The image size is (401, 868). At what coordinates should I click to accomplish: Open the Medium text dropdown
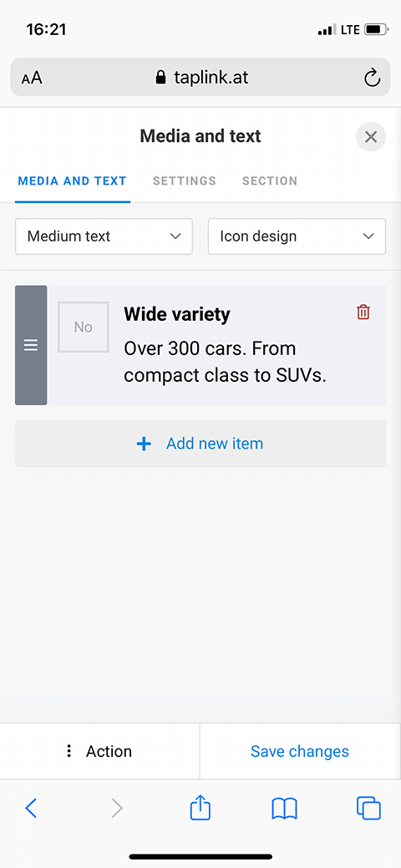point(104,236)
